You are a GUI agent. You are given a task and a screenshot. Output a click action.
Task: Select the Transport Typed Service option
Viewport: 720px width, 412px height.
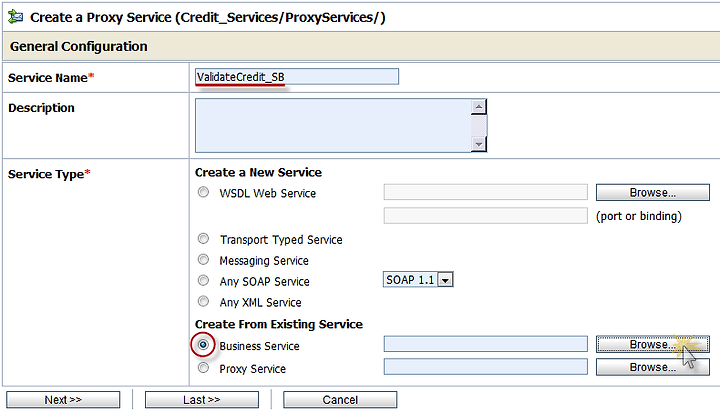203,239
